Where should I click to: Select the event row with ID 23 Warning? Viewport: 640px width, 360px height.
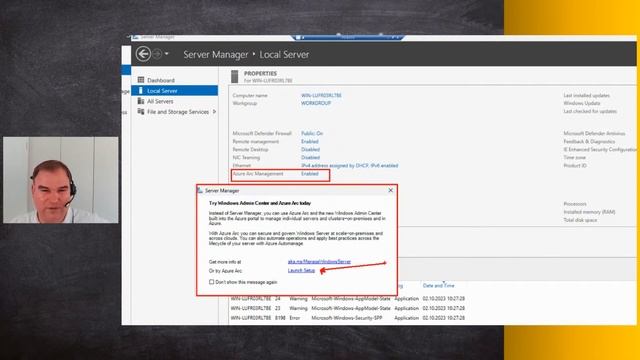[x=348, y=308]
